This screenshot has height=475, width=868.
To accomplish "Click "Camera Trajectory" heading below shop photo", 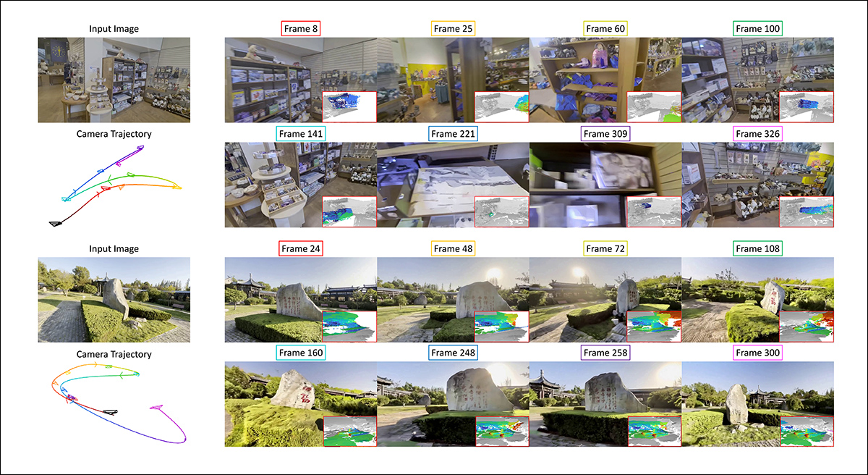I will click(114, 134).
